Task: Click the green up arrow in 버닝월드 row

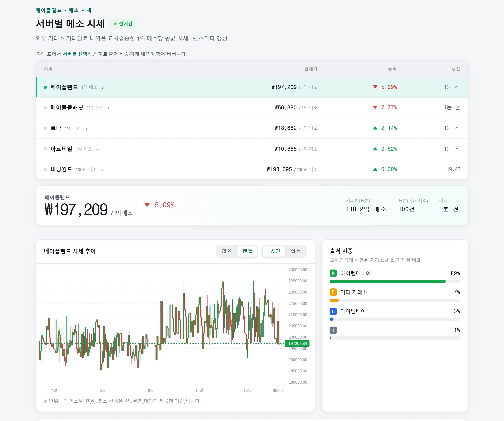Action: click(375, 169)
